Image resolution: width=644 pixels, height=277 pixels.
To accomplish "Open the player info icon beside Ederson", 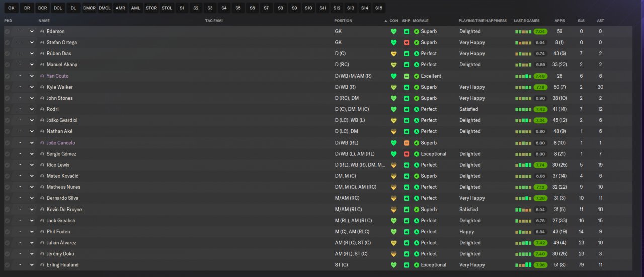I will [x=42, y=31].
